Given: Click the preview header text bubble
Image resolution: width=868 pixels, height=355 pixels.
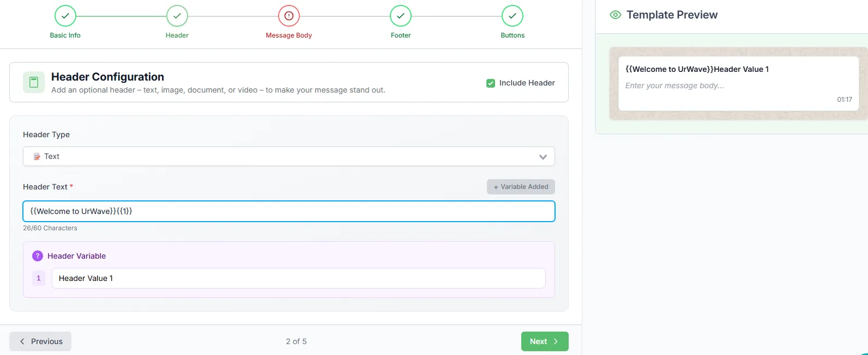Looking at the screenshot, I should [x=697, y=69].
